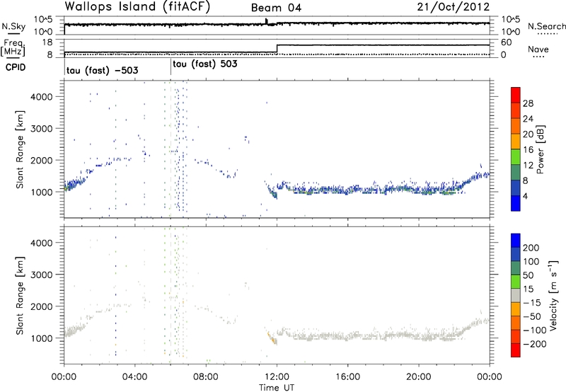Viewport: 566px width, 392px height.
Task: Click "Slant Range [km]" label of velocity panel
Action: coord(20,295)
